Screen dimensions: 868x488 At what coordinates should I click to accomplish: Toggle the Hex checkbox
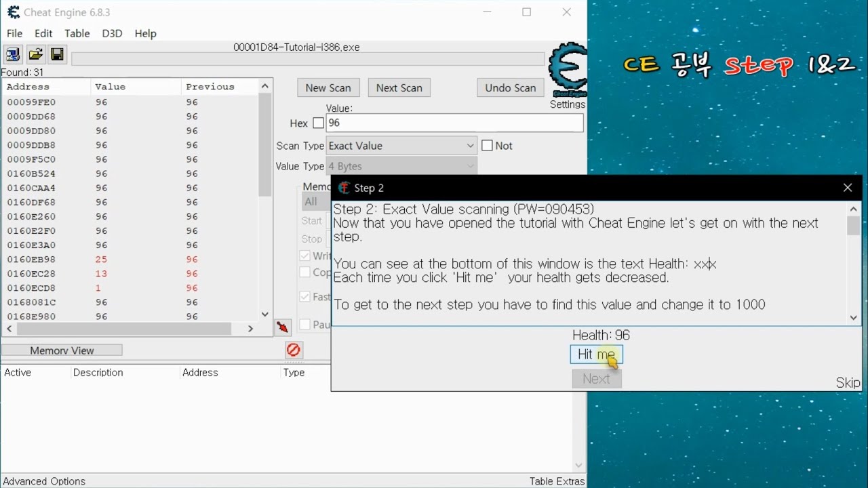click(318, 123)
